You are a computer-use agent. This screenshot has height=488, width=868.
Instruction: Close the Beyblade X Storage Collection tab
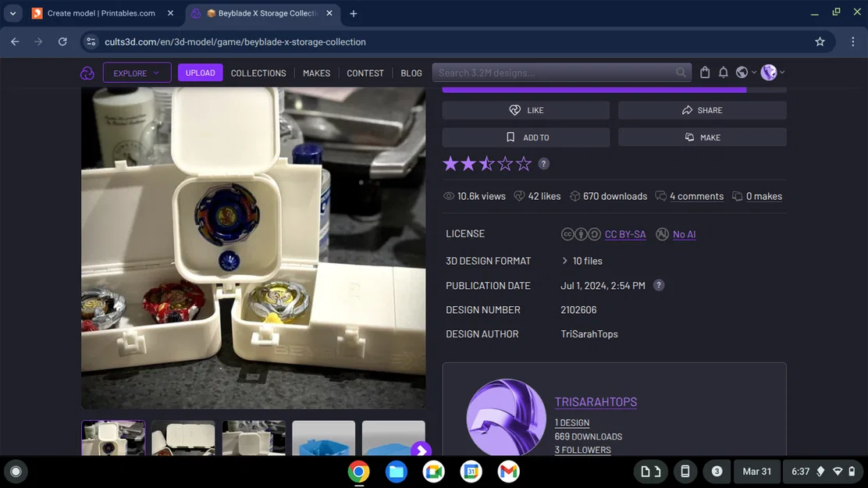(x=329, y=12)
